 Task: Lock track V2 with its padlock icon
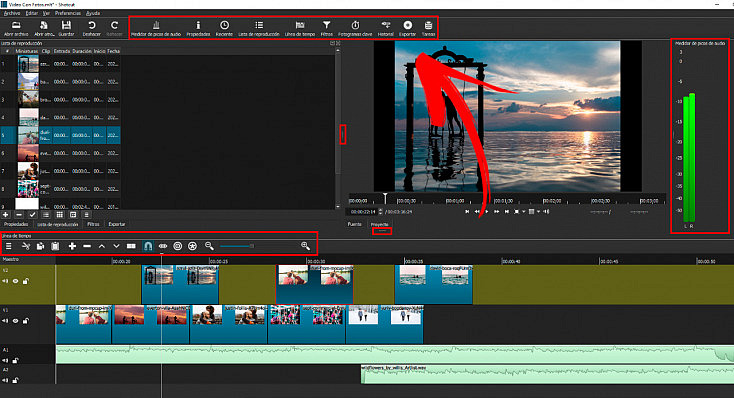pyautogui.click(x=25, y=281)
